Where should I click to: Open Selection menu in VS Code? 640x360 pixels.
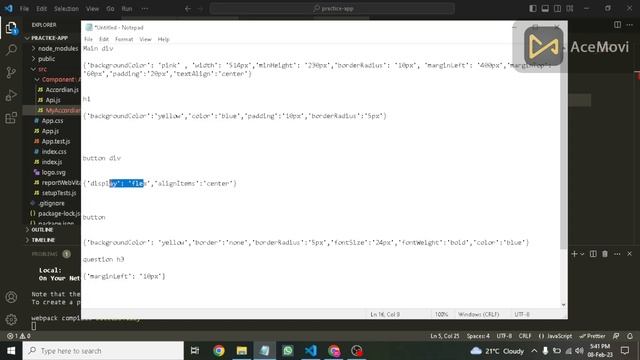(66, 9)
